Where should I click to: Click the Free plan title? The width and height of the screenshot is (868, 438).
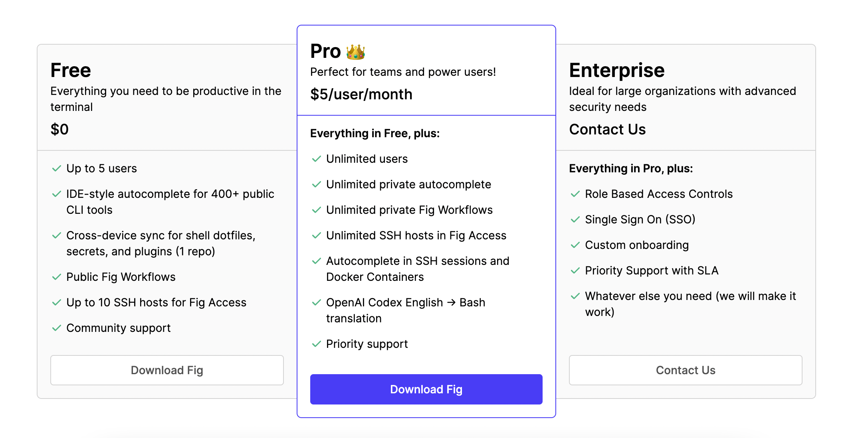pyautogui.click(x=71, y=71)
